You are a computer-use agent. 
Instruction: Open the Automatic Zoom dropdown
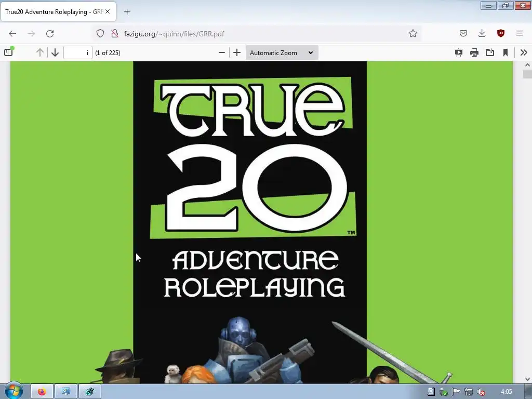pos(282,52)
